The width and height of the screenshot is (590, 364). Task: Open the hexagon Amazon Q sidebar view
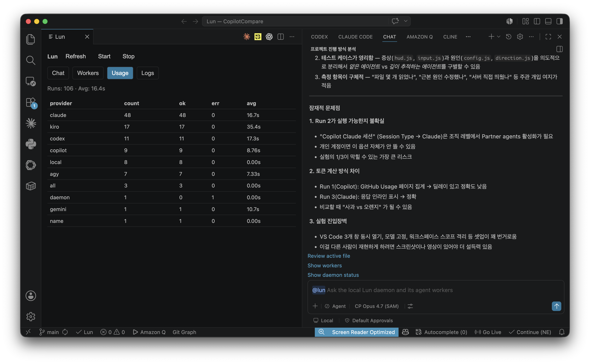click(x=31, y=165)
